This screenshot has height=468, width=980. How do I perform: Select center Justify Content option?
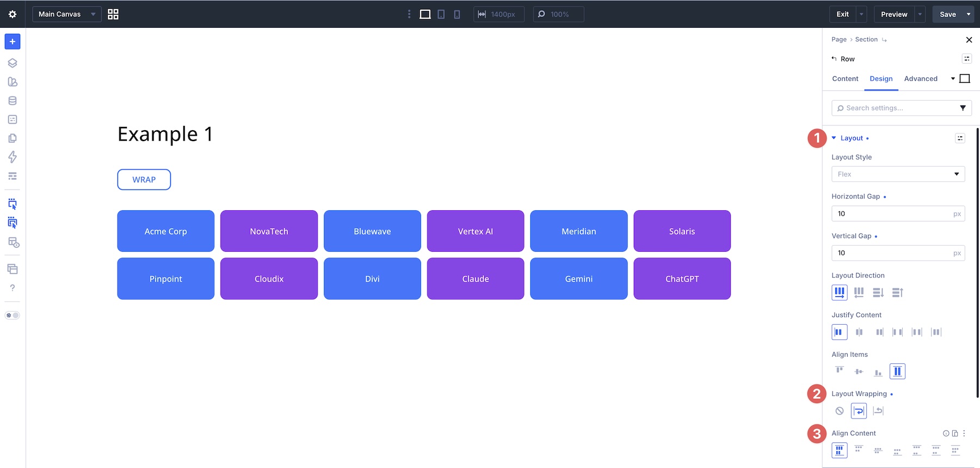tap(859, 332)
